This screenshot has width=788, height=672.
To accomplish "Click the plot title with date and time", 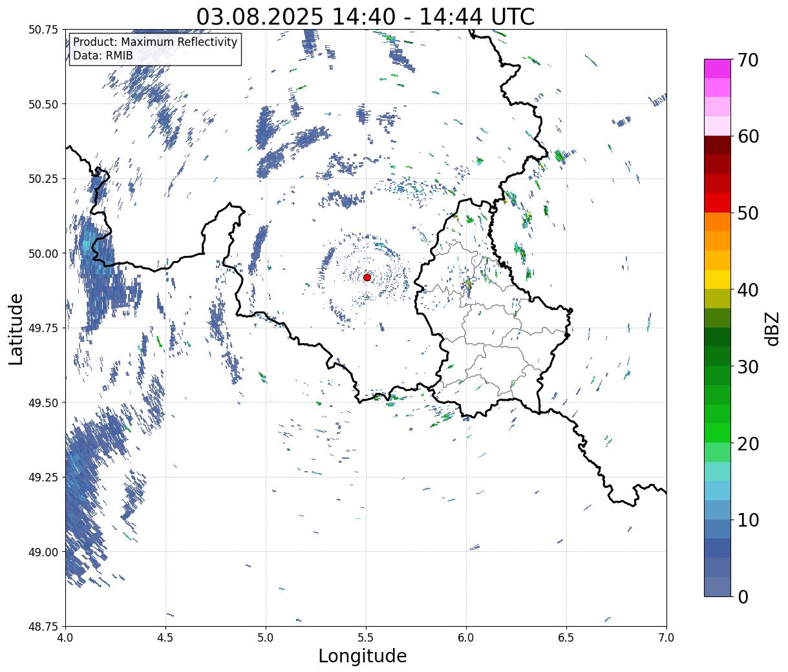I will (366, 17).
